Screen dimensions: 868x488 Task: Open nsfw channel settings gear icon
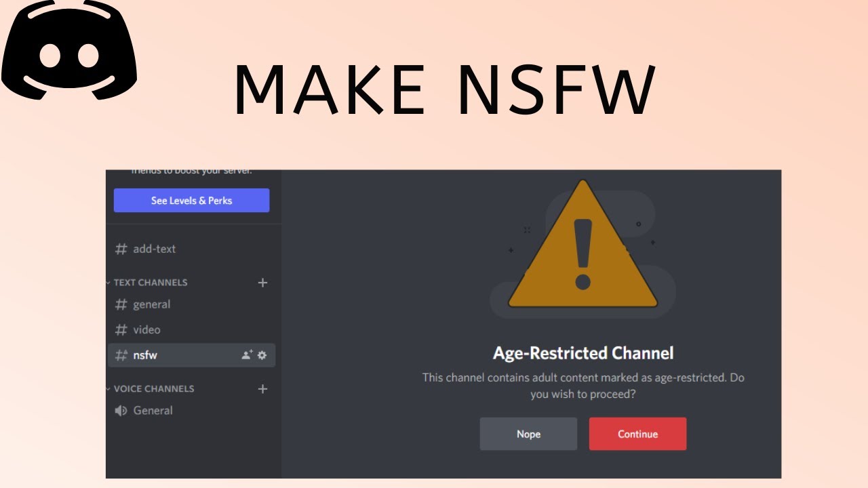point(262,355)
